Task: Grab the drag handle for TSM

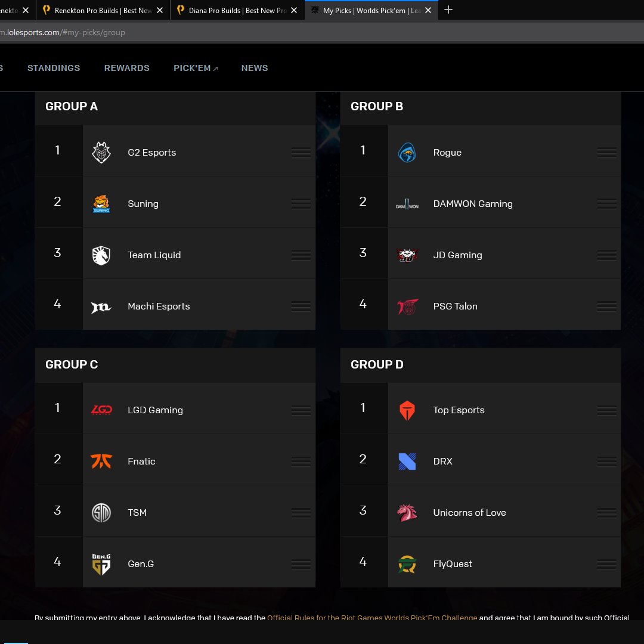Action: pyautogui.click(x=301, y=513)
